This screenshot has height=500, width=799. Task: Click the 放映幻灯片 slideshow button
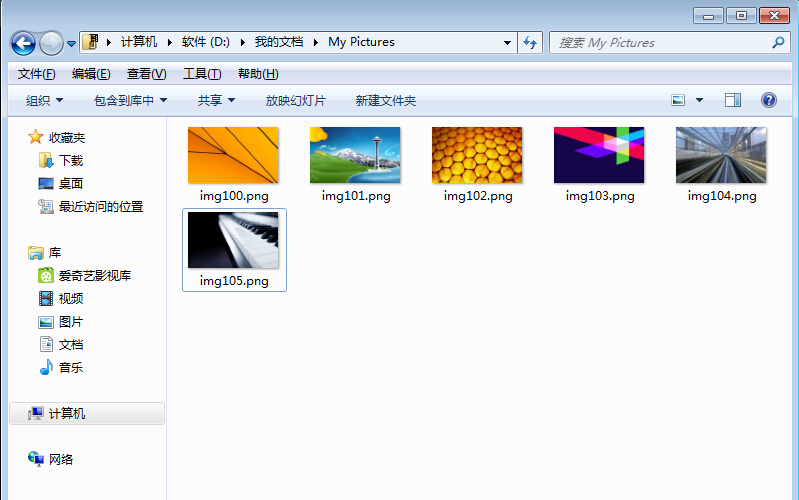tap(295, 100)
